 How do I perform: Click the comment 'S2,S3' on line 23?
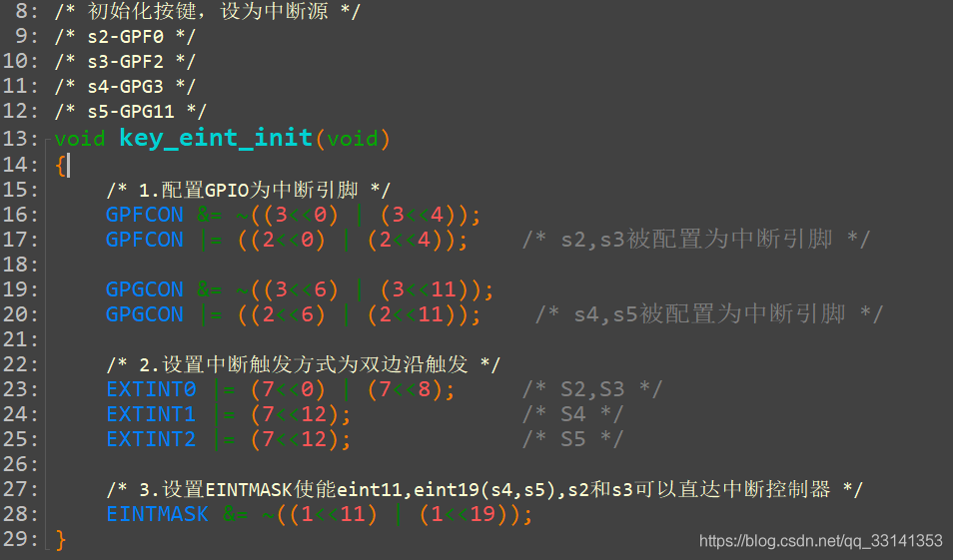[592, 388]
